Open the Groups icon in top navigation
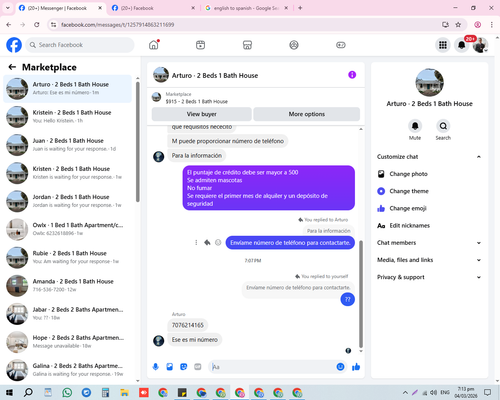 pyautogui.click(x=294, y=45)
